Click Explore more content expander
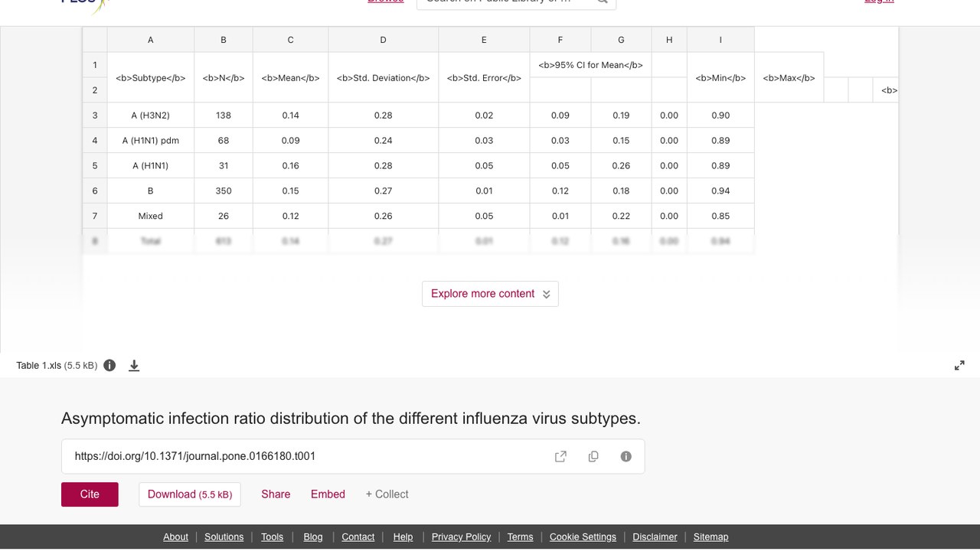This screenshot has height=551, width=980. [x=490, y=294]
